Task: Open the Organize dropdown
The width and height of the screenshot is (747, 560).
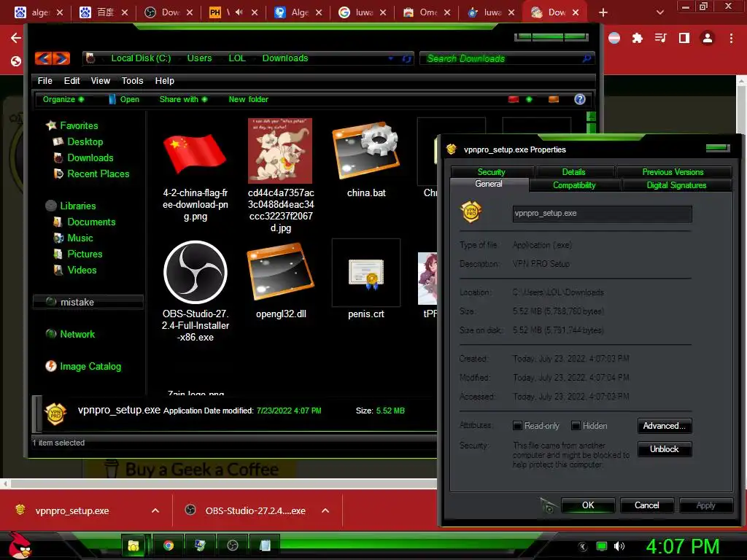Action: (x=63, y=99)
